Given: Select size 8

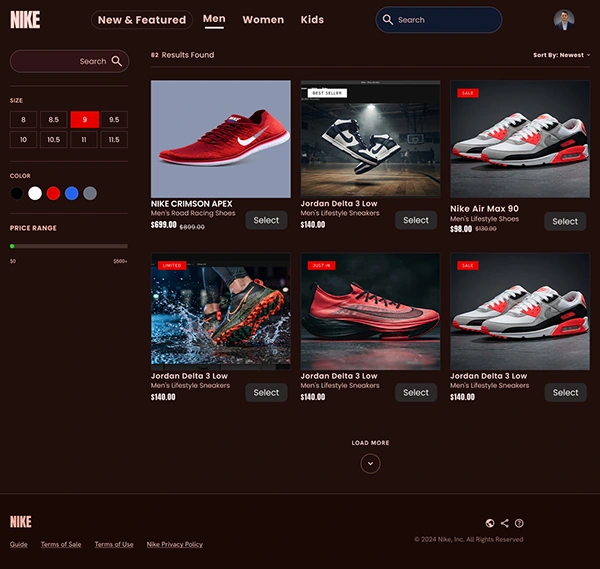Looking at the screenshot, I should [23, 119].
